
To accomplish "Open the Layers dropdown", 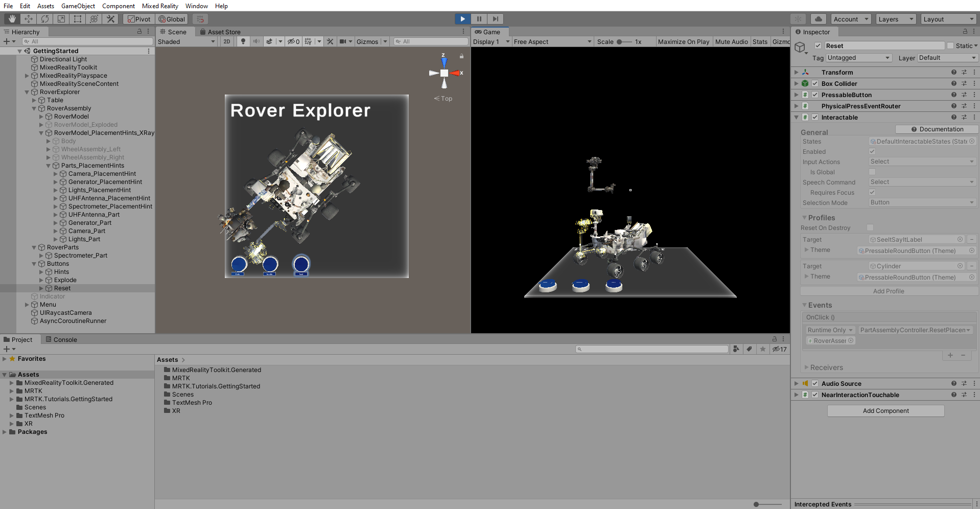I will click(896, 19).
